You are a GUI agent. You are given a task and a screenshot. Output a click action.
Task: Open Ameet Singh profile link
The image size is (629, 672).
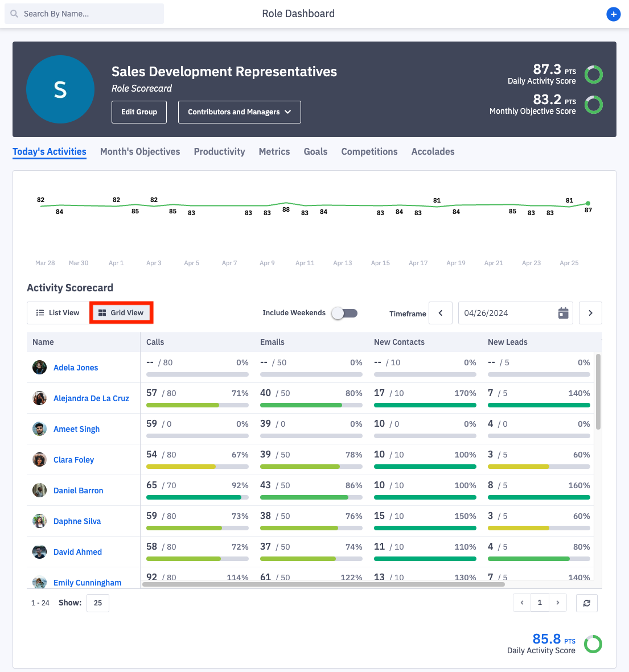tap(76, 430)
